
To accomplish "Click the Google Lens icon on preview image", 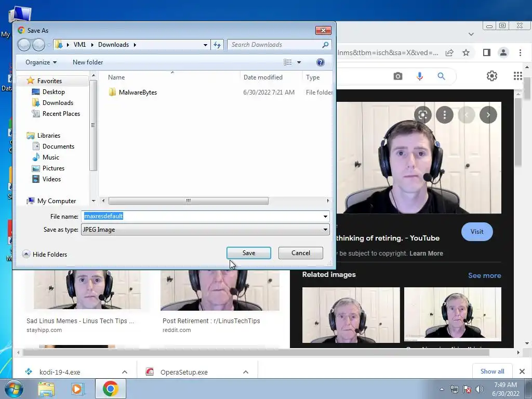I will click(423, 115).
